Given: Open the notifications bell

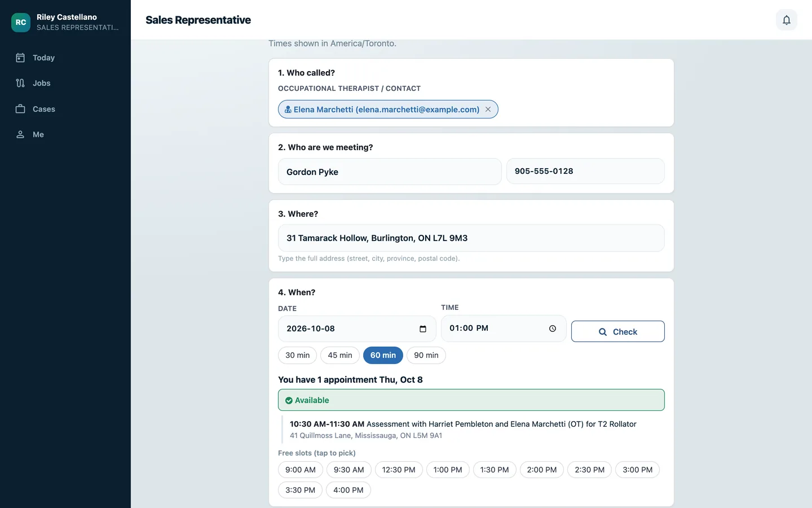Looking at the screenshot, I should pyautogui.click(x=786, y=20).
